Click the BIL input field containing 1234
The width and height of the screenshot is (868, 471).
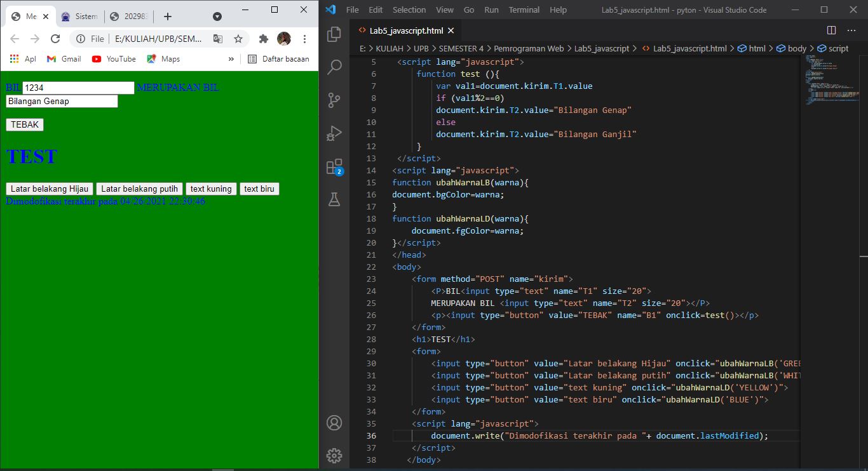pyautogui.click(x=78, y=88)
